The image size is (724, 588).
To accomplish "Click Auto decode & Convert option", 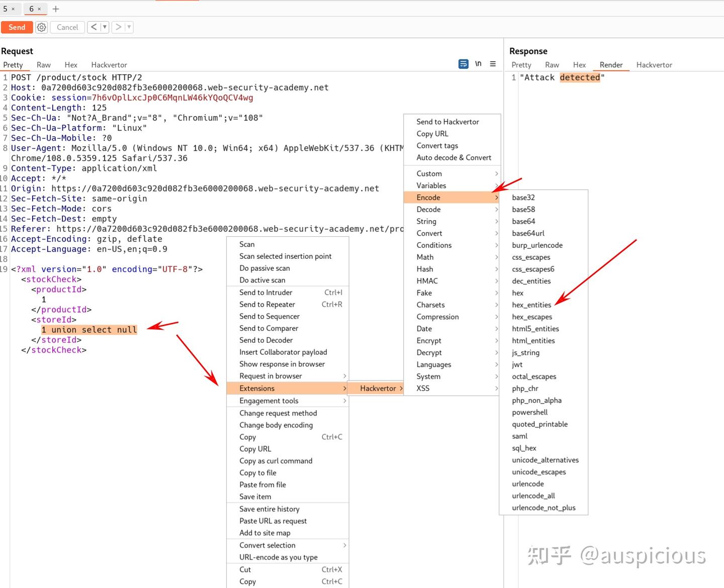I will tap(454, 157).
